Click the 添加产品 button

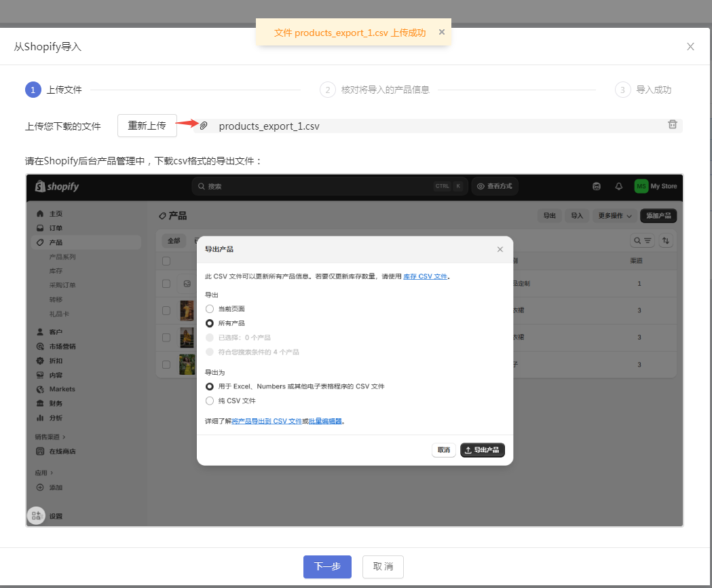(x=658, y=215)
